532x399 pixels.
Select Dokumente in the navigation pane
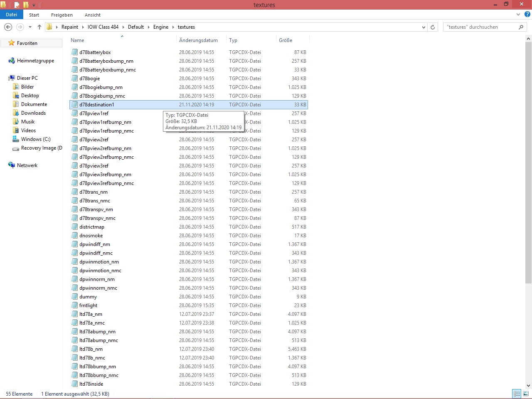tap(34, 104)
